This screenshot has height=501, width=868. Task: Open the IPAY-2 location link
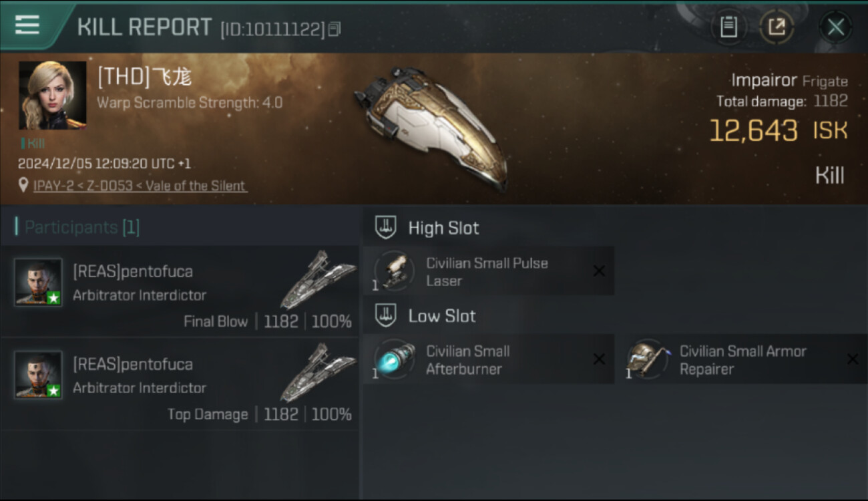[140, 186]
